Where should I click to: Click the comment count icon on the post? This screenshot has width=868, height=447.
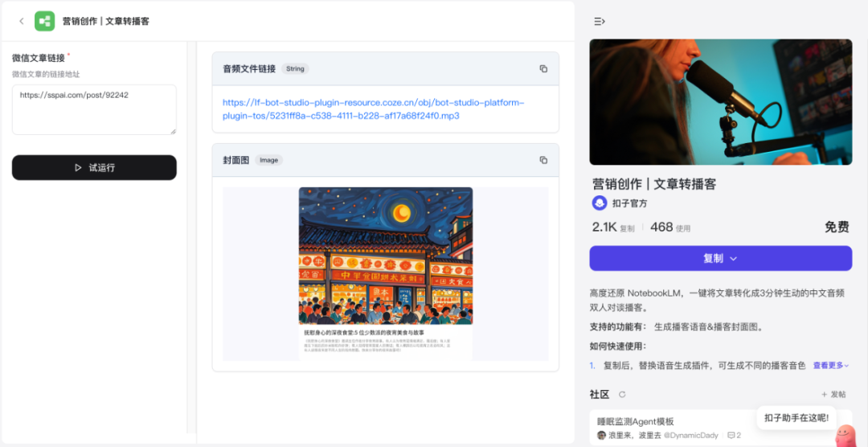(730, 436)
